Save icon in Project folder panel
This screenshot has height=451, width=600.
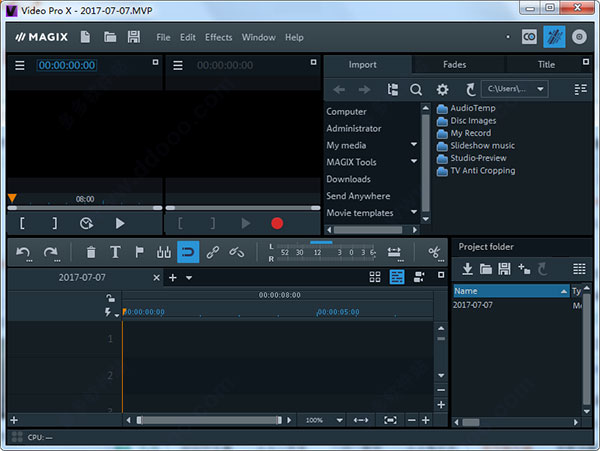504,269
